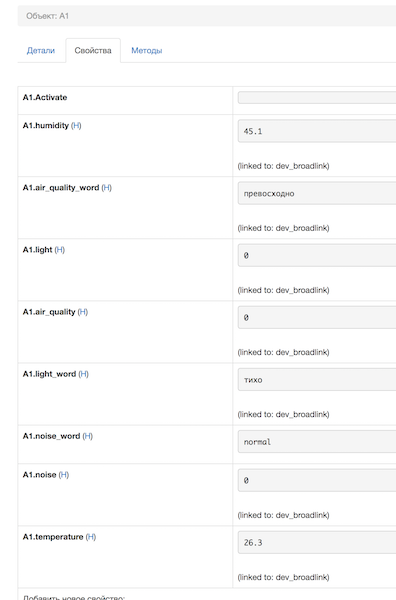The image size is (396, 600).
Task: Click into the A1.air_quality value field
Action: (x=317, y=317)
